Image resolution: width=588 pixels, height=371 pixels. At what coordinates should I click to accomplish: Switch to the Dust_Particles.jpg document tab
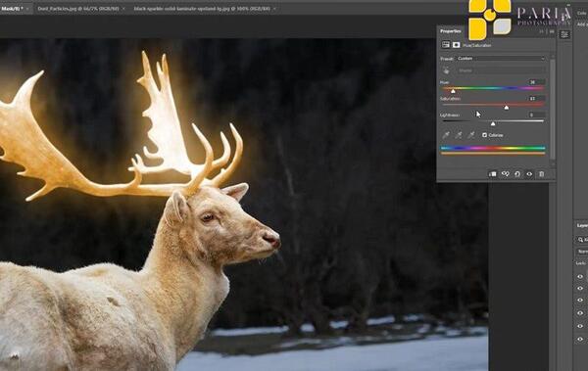click(78, 8)
